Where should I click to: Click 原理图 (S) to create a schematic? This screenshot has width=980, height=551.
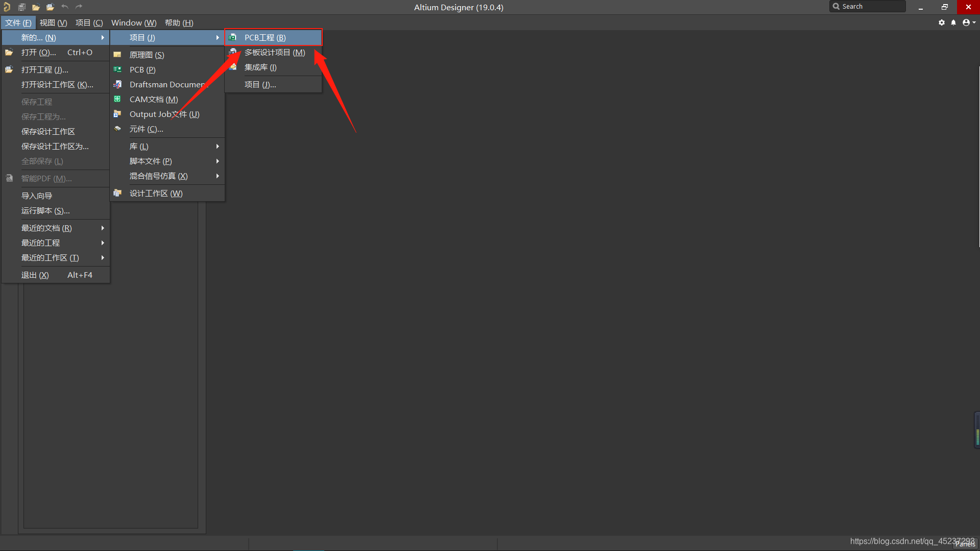pos(147,55)
